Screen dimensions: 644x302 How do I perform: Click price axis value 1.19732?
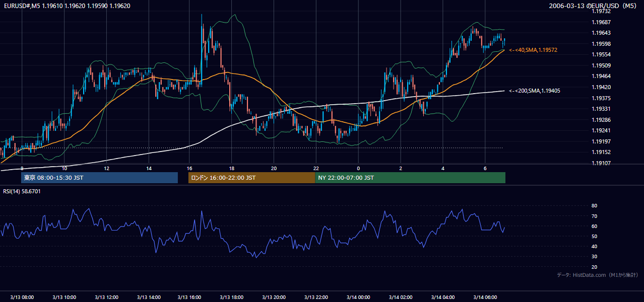click(601, 12)
